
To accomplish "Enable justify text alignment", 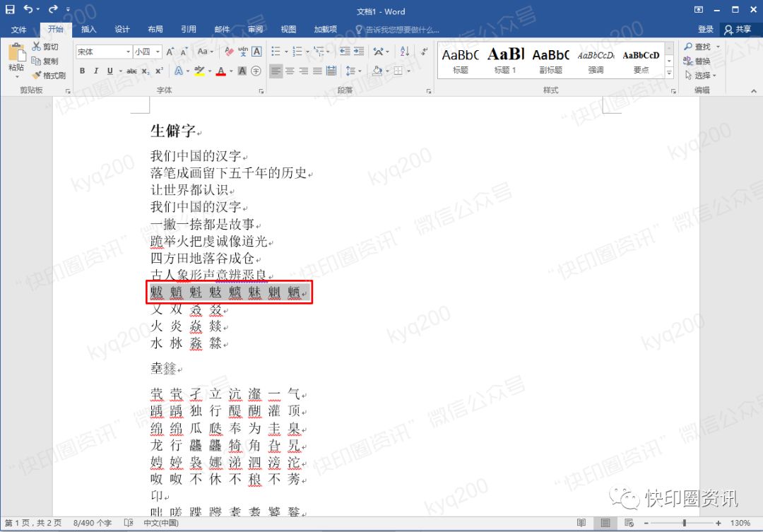I will [317, 71].
